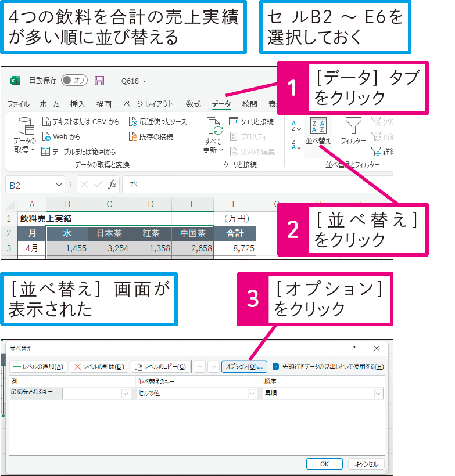This screenshot has width=455, height=476.
Task: Switch to the 挿入 tab
Action: tap(77, 104)
